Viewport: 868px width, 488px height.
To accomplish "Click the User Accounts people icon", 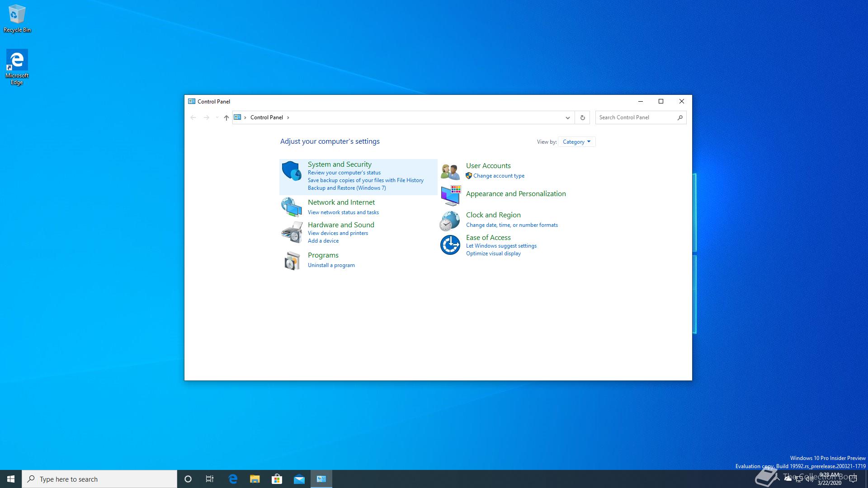I will click(450, 171).
